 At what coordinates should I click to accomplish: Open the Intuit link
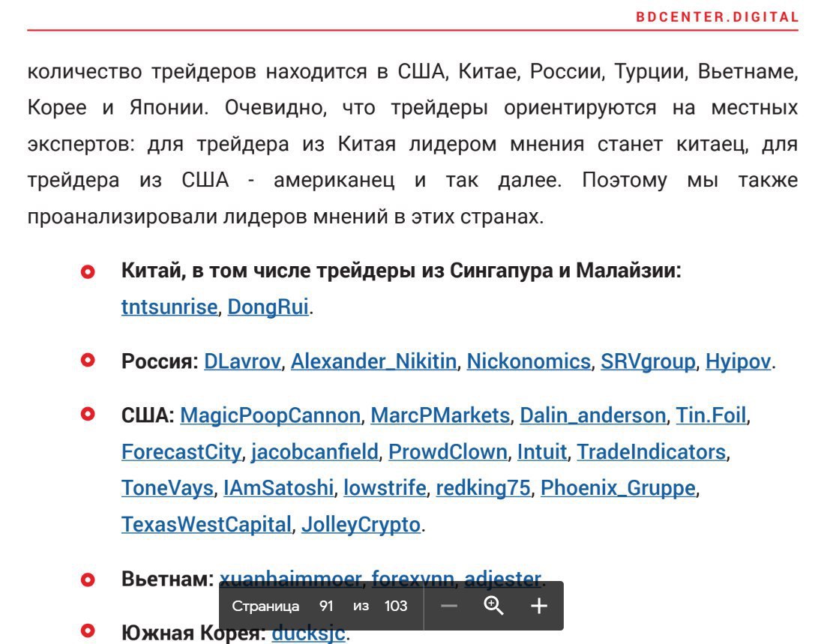coord(542,451)
